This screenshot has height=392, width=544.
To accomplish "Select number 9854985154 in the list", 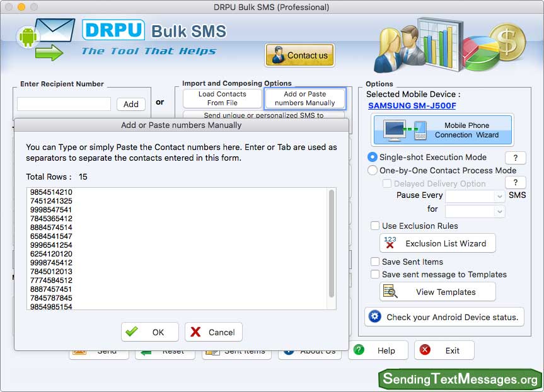I will coord(51,307).
